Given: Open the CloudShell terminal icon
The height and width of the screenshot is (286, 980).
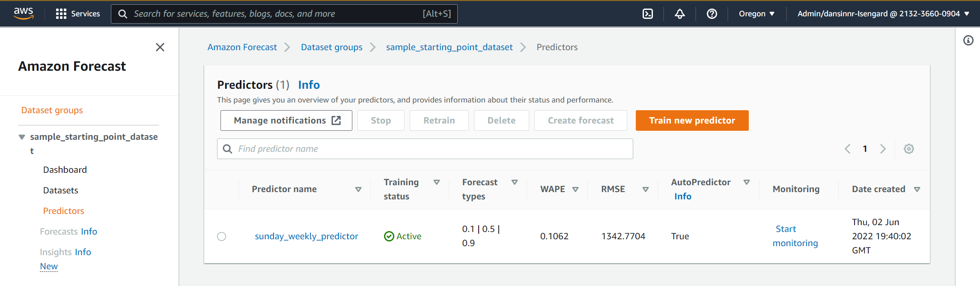Looking at the screenshot, I should click(x=648, y=14).
